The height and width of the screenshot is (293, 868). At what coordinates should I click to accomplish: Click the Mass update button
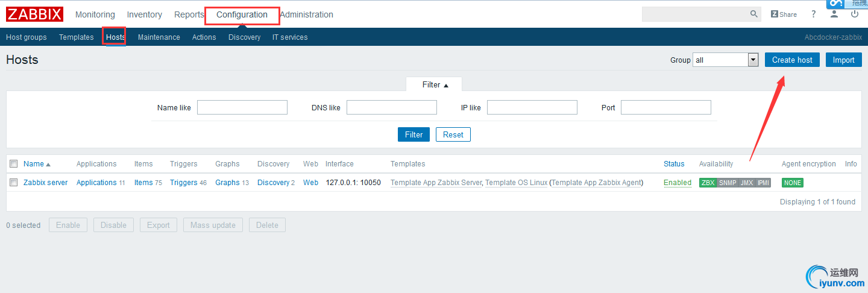pyautogui.click(x=213, y=225)
